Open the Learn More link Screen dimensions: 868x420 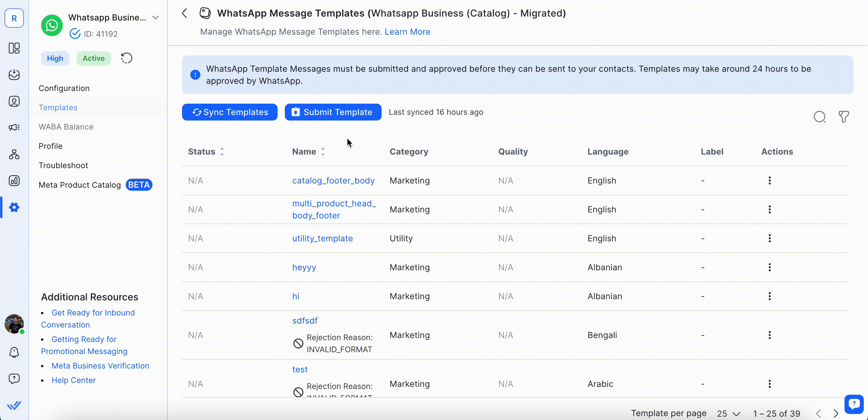tap(407, 32)
